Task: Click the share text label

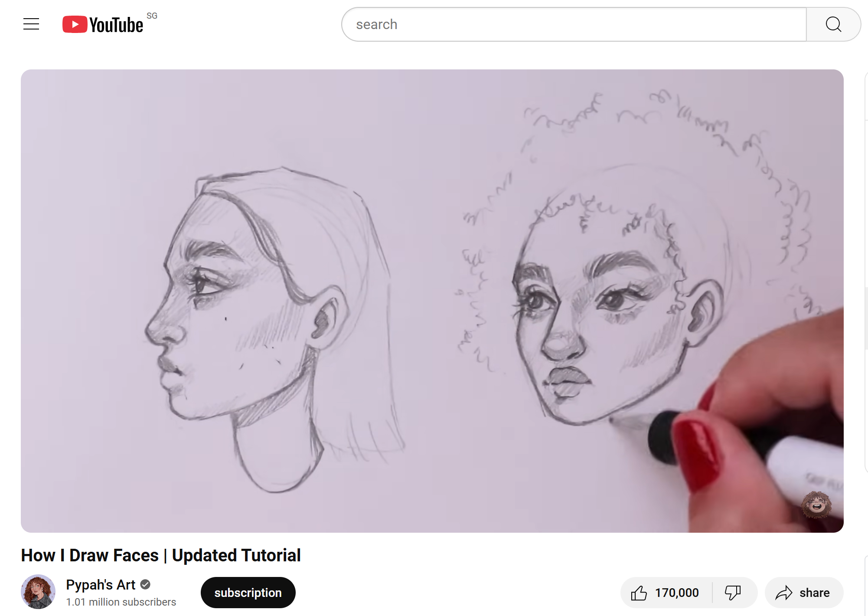Action: 814,593
